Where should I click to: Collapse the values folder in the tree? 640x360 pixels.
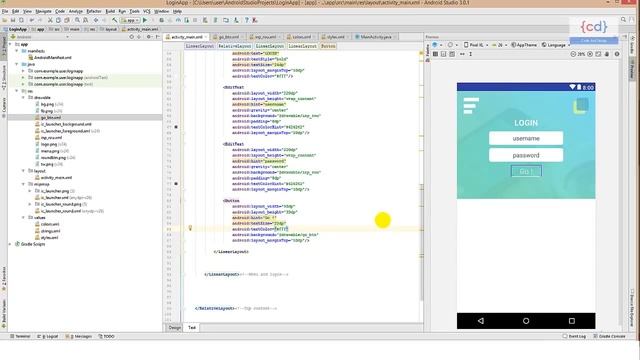pos(23,218)
